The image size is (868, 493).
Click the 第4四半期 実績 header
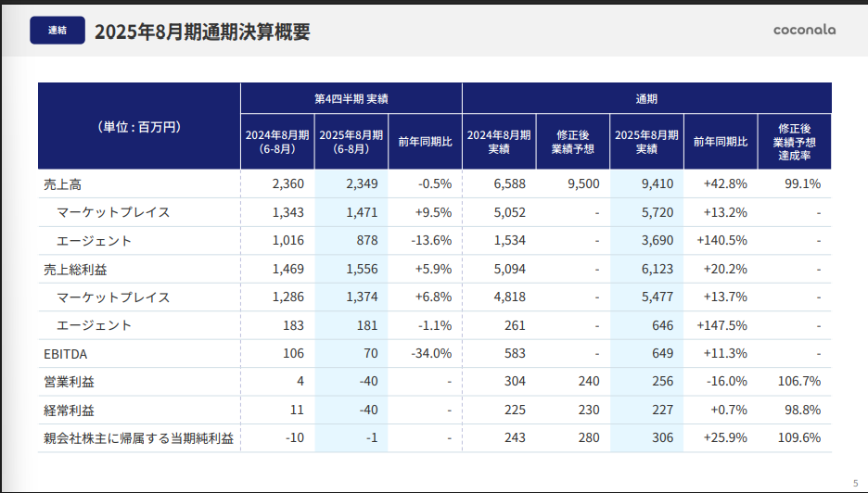tap(351, 98)
